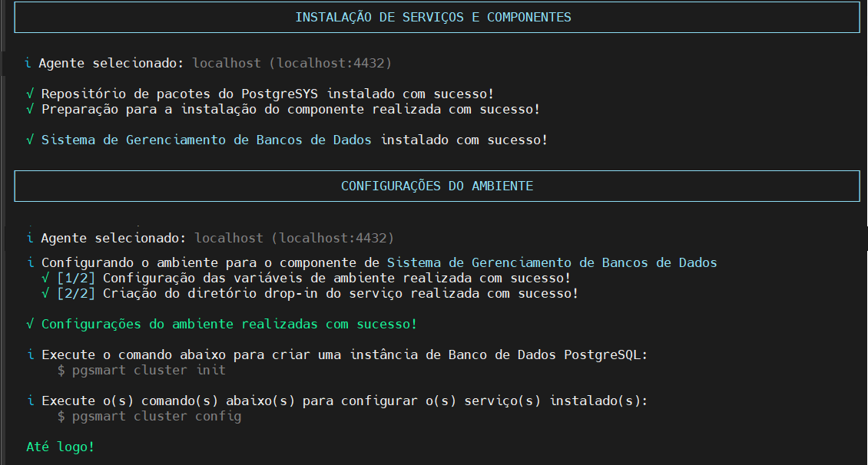The width and height of the screenshot is (868, 465).
Task: Click the first 'localhost (localhost:4432)' under the installation header
Action: [292, 63]
